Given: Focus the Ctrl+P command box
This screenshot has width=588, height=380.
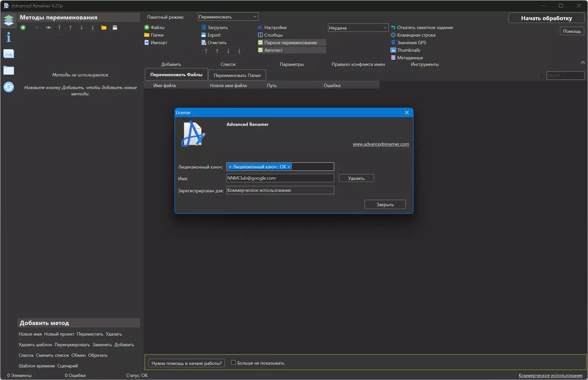Looking at the screenshot, I should coord(565,76).
